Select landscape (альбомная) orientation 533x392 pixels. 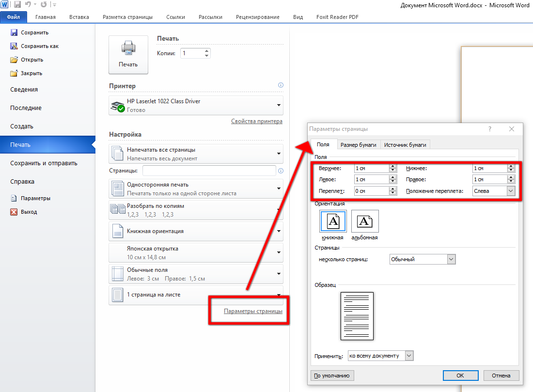[x=364, y=222]
